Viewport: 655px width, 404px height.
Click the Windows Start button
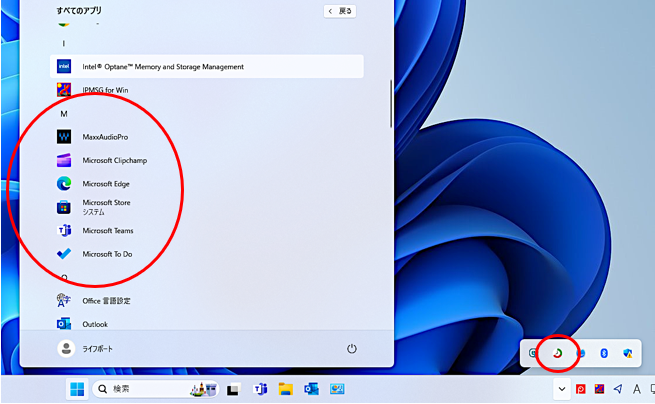pyautogui.click(x=77, y=389)
